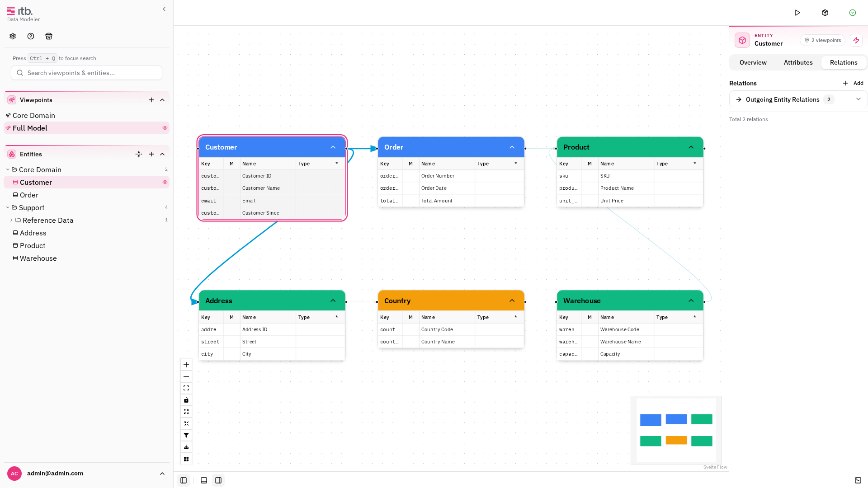The image size is (868, 488).
Task: Click the green check status icon
Action: point(853,13)
